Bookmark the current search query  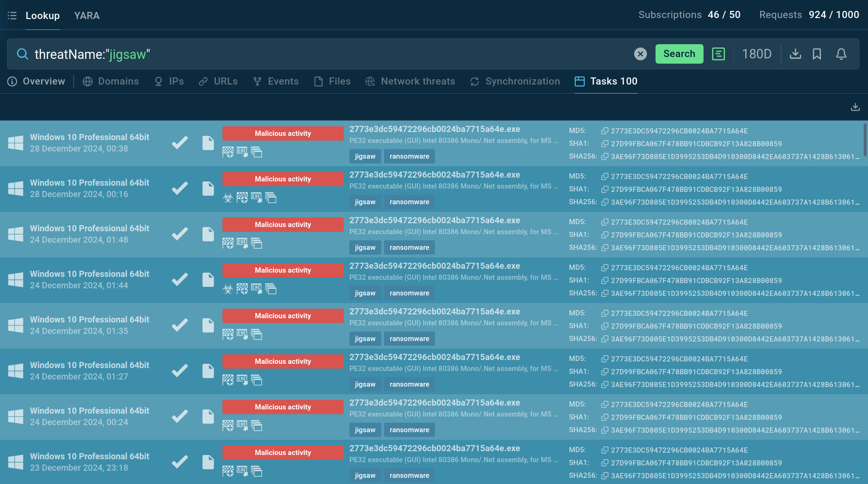coord(817,54)
